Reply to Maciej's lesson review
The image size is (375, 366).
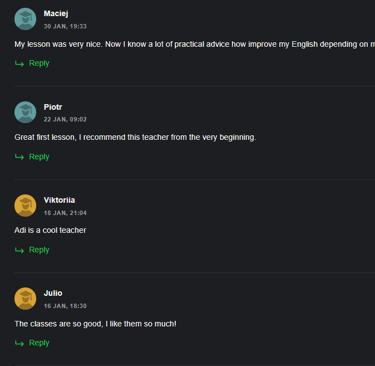point(39,63)
